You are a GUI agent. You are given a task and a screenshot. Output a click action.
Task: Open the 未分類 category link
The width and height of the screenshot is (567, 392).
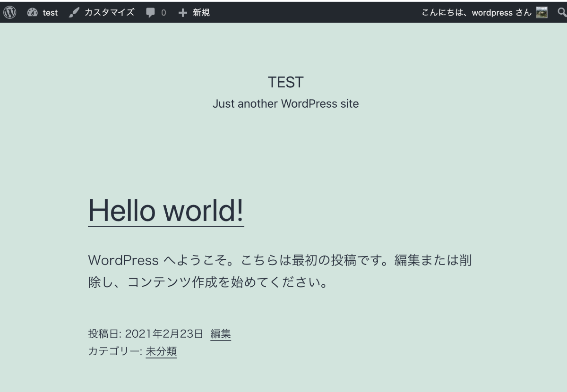point(161,351)
